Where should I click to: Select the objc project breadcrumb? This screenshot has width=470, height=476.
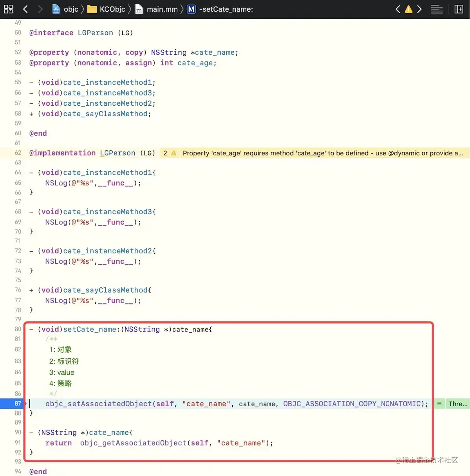(x=65, y=9)
